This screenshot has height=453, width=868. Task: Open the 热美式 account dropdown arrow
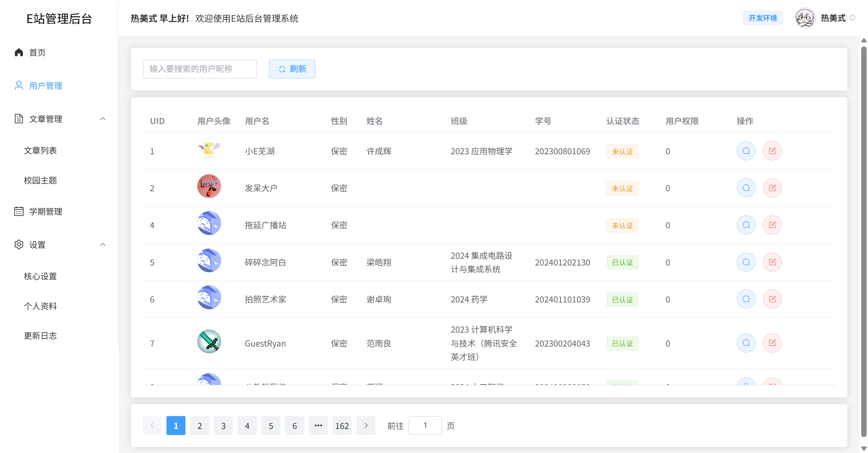pyautogui.click(x=852, y=18)
